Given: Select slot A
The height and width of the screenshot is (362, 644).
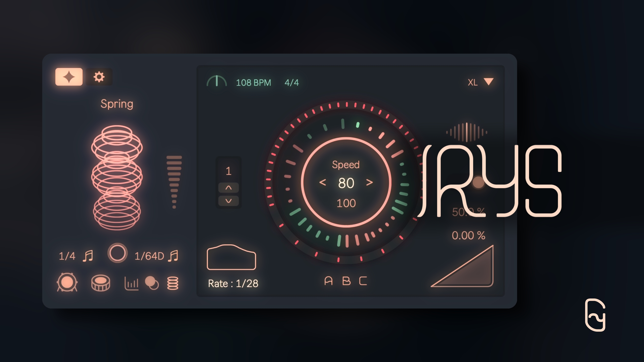Looking at the screenshot, I should (x=328, y=281).
